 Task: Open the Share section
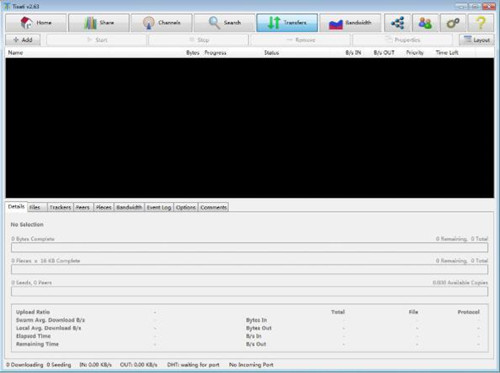tap(99, 23)
